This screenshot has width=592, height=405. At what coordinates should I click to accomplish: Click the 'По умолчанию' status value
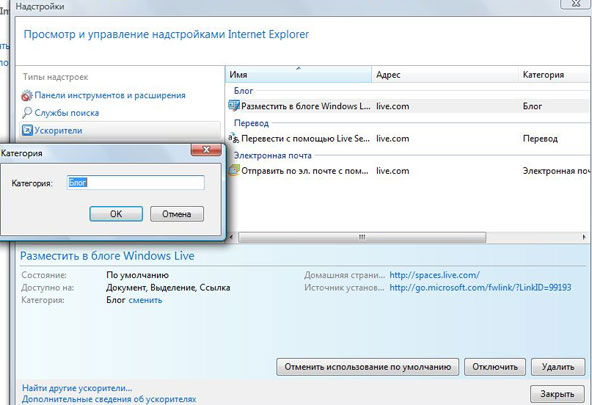tap(137, 275)
